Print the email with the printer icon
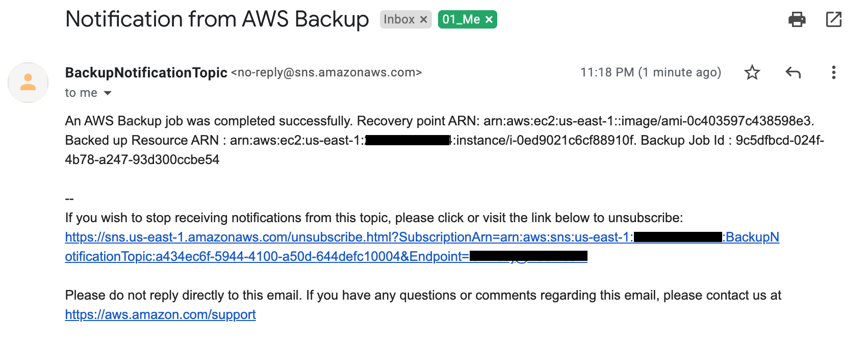 click(797, 20)
